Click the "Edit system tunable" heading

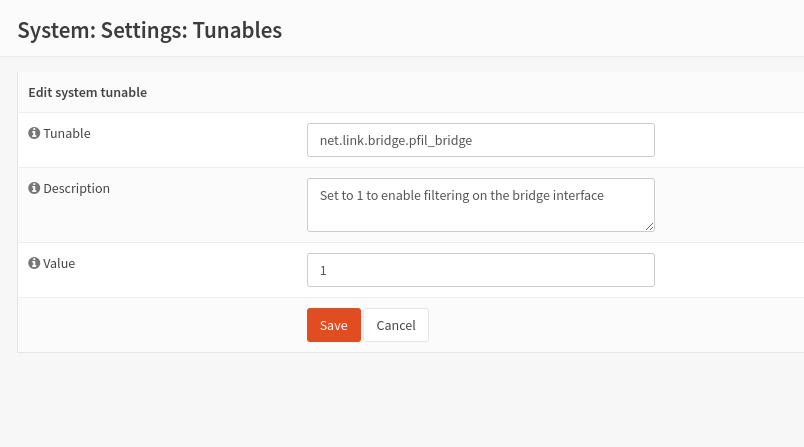pos(87,92)
